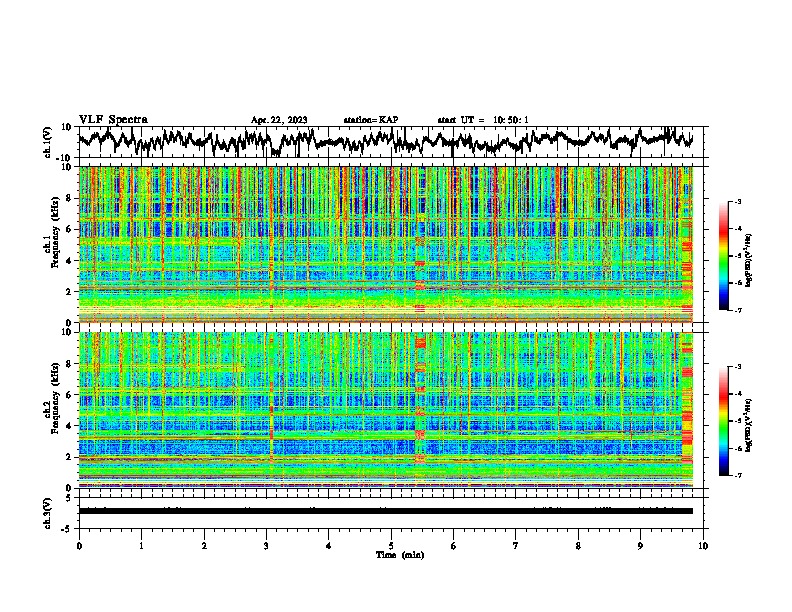This screenshot has width=792, height=612.
Task: Click the "ch.1(V)" waveform axis label
Action: coord(48,142)
